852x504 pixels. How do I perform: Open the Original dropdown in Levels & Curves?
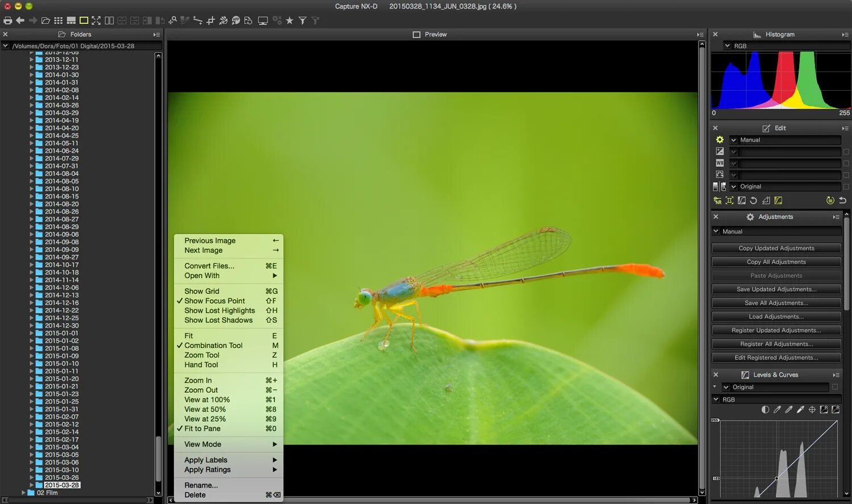pos(775,387)
